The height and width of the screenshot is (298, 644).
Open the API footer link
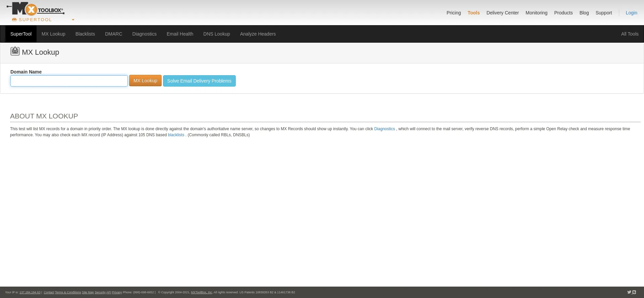(109, 292)
